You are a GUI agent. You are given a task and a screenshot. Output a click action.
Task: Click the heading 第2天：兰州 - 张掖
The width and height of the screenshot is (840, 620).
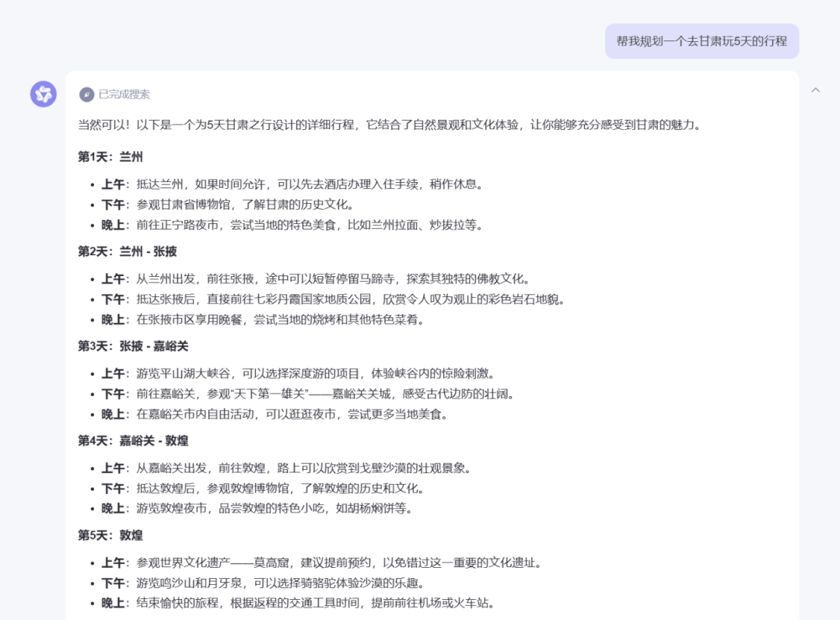(x=128, y=251)
